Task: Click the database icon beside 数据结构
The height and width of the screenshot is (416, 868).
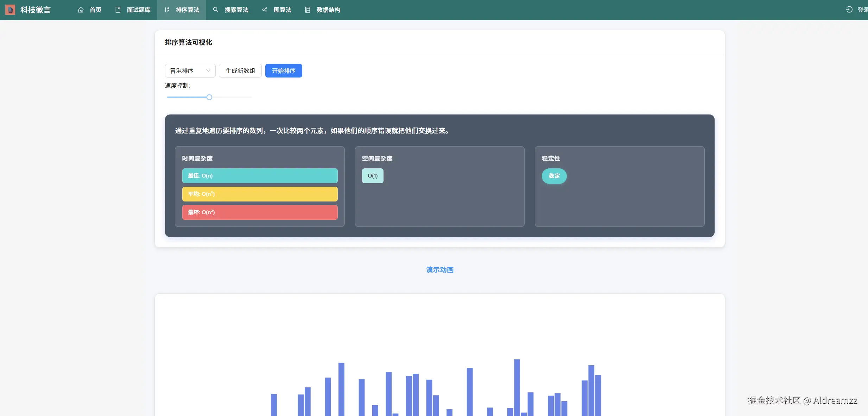Action: [x=308, y=10]
